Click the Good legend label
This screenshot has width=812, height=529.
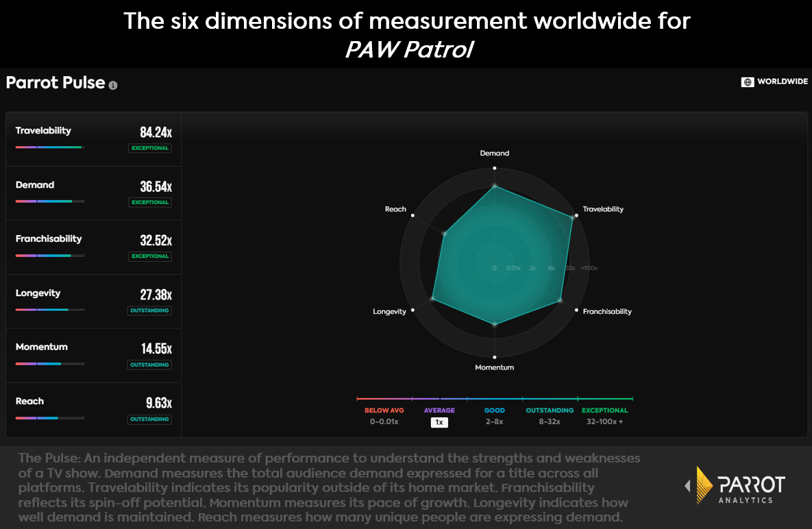[x=495, y=410]
